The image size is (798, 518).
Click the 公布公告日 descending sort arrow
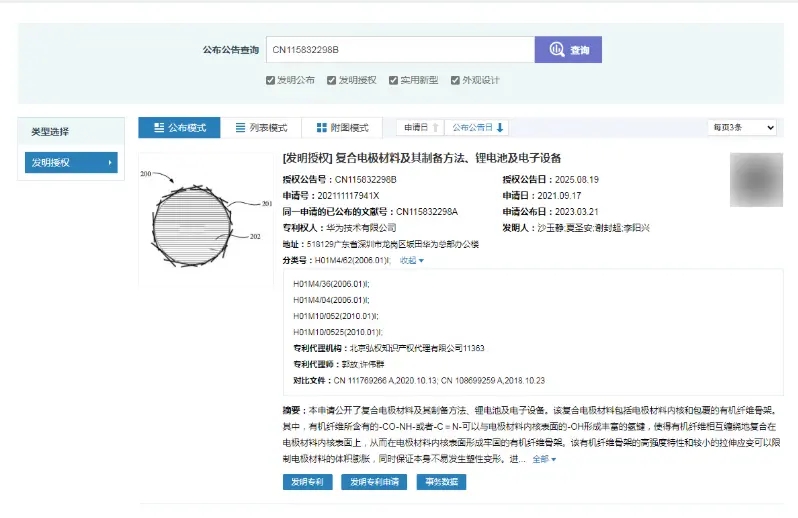tap(500, 128)
